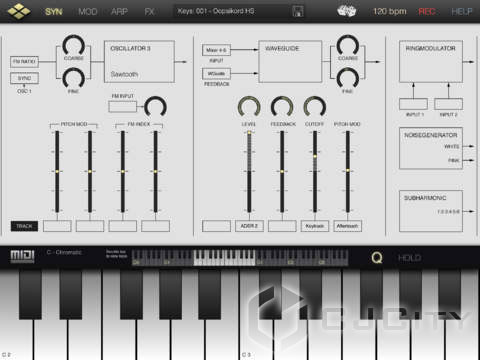Open MIDI settings via the MIDI icon
This screenshot has width=480, height=360.
pos(22,256)
